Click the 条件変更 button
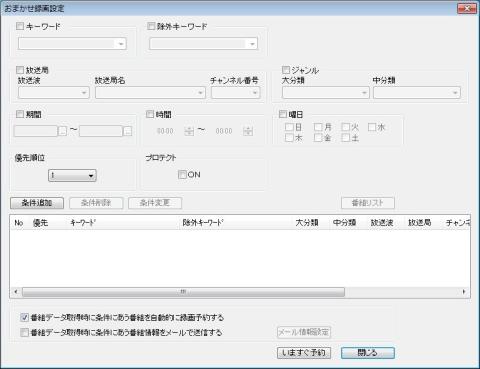Image resolution: width=480 pixels, height=369 pixels. (155, 203)
